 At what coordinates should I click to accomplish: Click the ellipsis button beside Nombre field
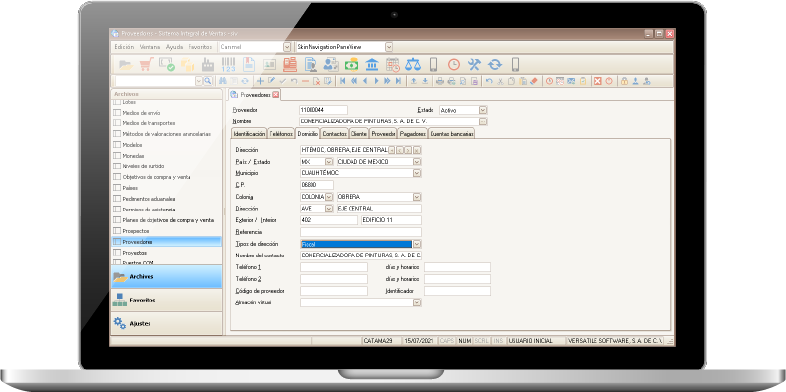(483, 121)
